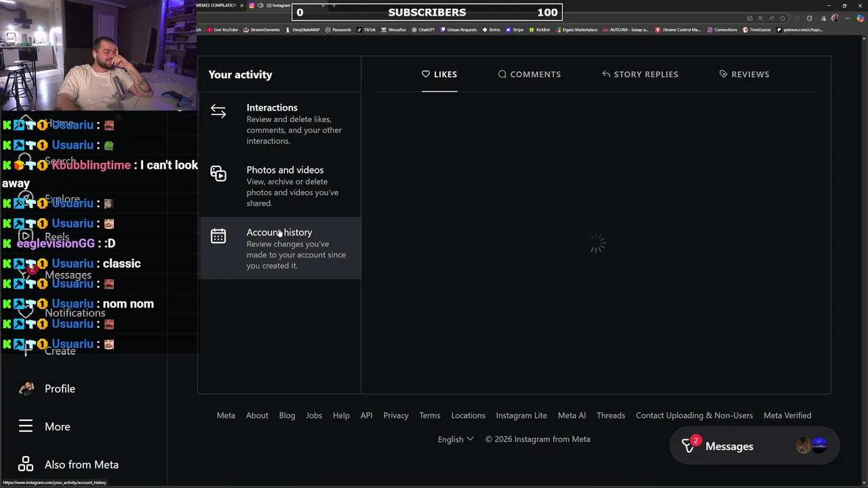The height and width of the screenshot is (488, 868).
Task: Click the Photos and videos media icon
Action: click(218, 174)
